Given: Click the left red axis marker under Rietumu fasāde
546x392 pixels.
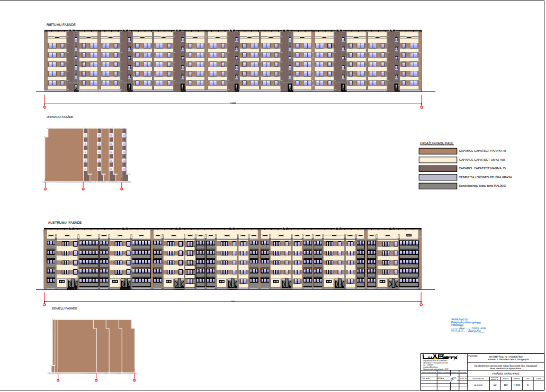Looking at the screenshot, I should [45, 107].
